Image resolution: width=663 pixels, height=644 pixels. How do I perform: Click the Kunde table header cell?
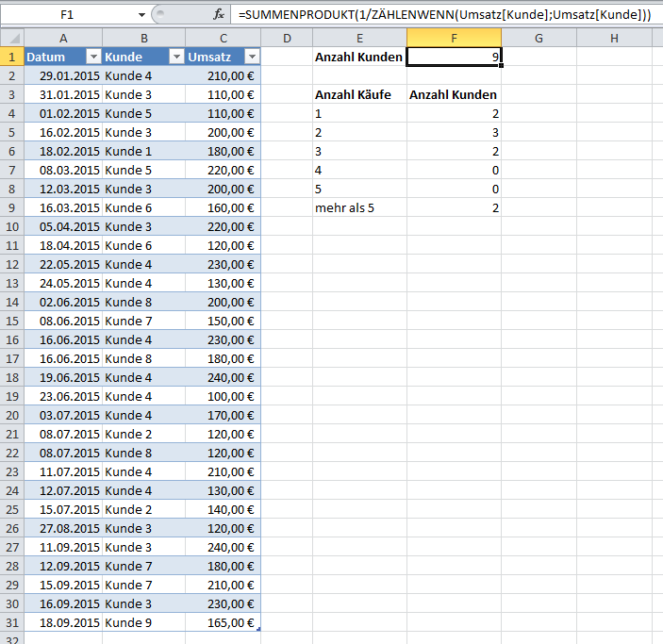143,57
